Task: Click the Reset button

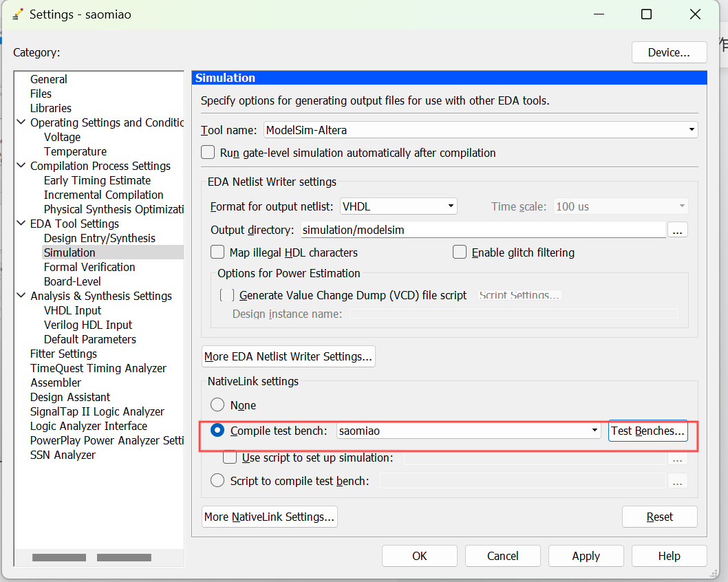Action: pyautogui.click(x=659, y=517)
